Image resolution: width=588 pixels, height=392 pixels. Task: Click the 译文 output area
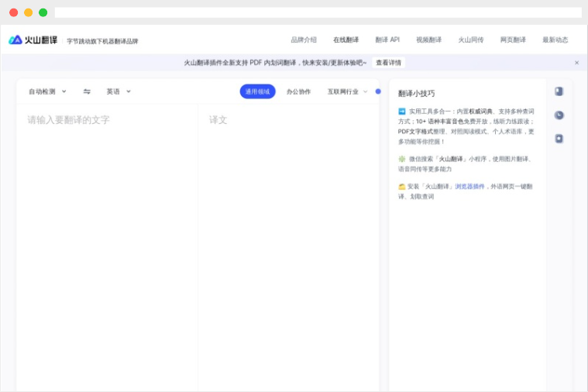click(x=288, y=248)
